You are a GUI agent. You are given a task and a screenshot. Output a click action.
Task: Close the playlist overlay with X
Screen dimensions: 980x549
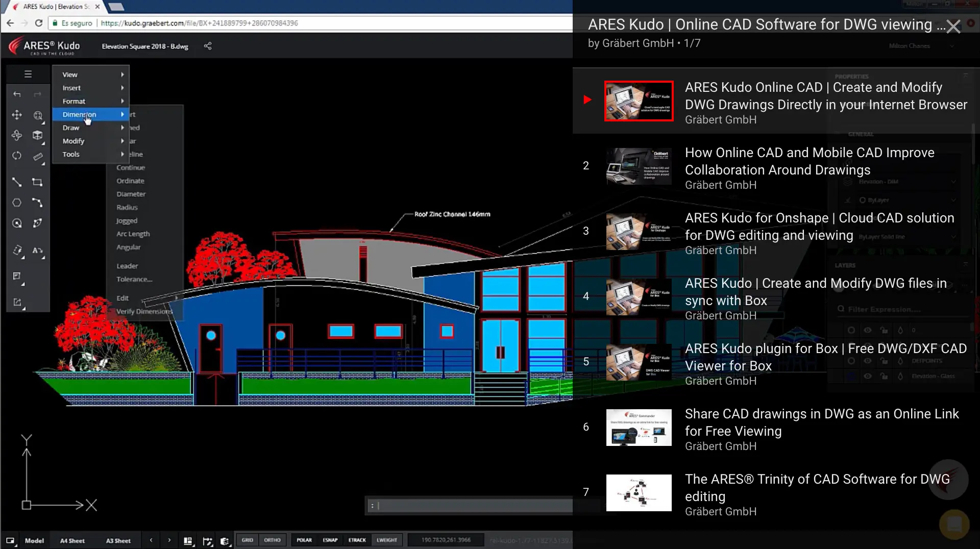(x=953, y=26)
